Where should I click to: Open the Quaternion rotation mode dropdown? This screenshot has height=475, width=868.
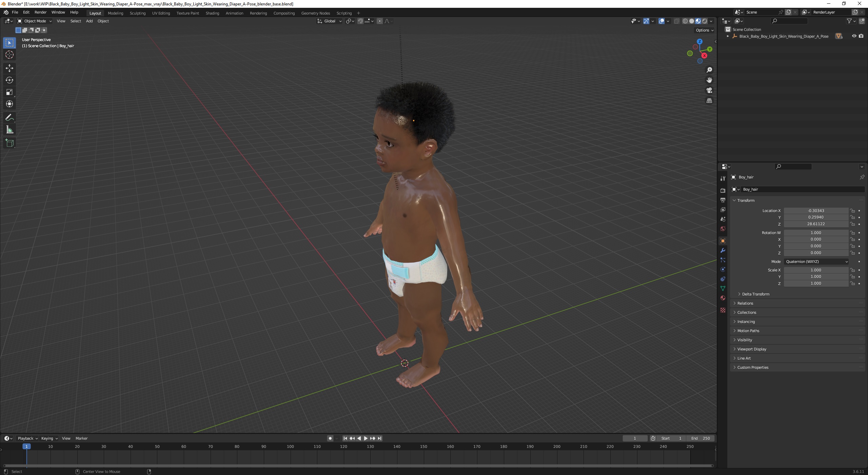click(816, 262)
